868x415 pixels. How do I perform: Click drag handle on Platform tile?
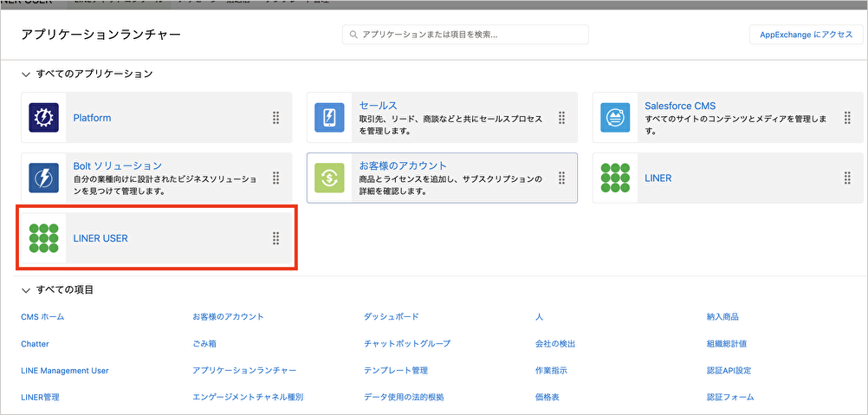point(275,118)
